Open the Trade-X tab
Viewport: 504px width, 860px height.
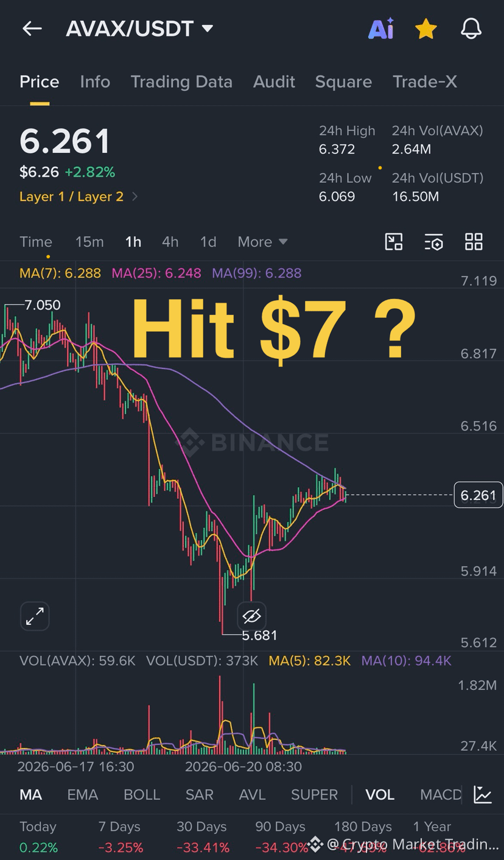tap(425, 82)
